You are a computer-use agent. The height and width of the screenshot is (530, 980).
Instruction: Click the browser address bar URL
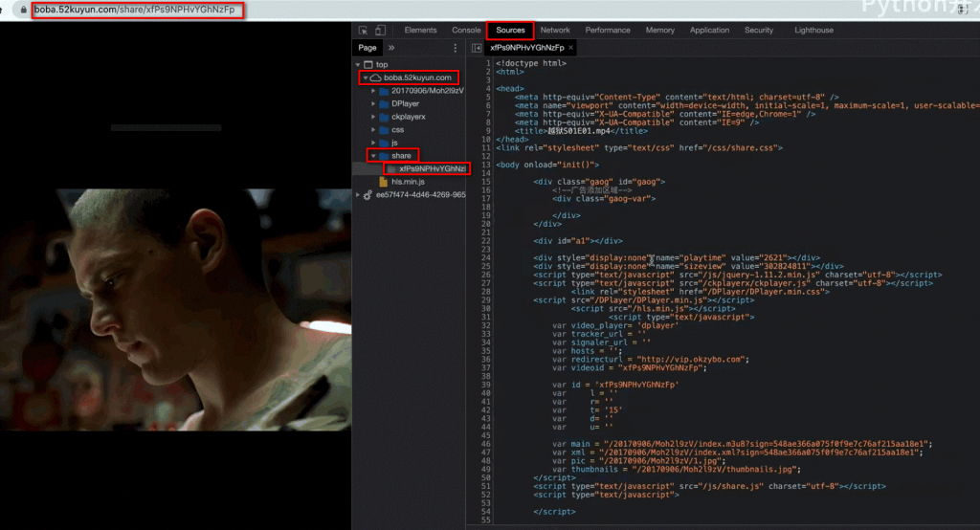tap(134, 10)
